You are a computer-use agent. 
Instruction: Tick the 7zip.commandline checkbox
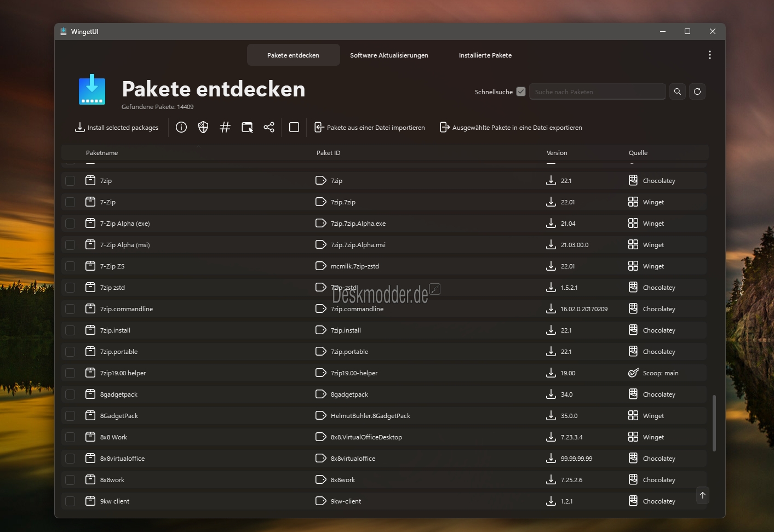(x=70, y=309)
